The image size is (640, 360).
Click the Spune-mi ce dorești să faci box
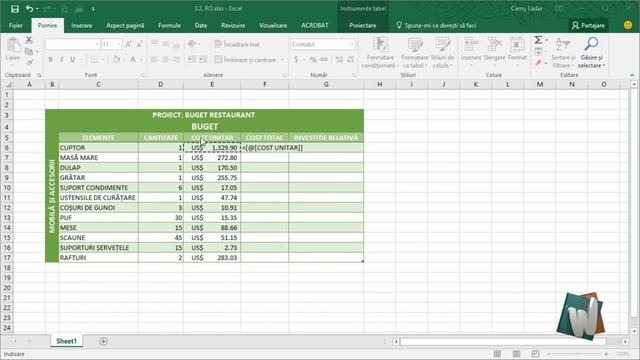click(x=436, y=25)
